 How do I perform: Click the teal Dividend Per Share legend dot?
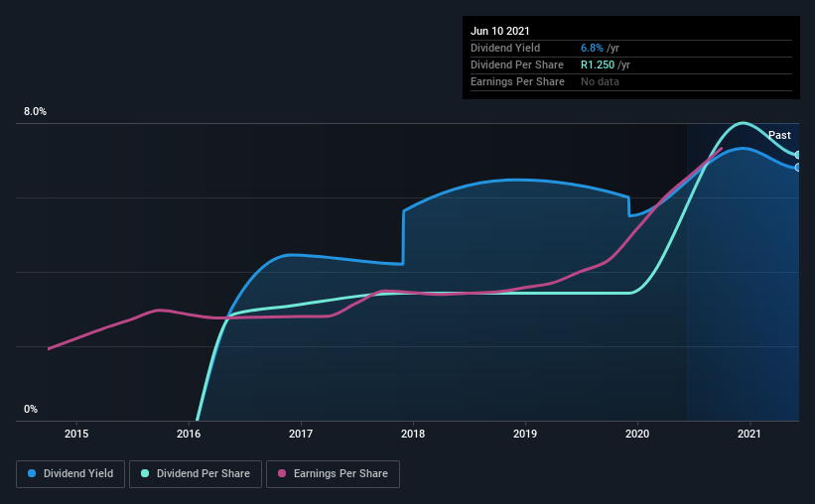(x=145, y=473)
